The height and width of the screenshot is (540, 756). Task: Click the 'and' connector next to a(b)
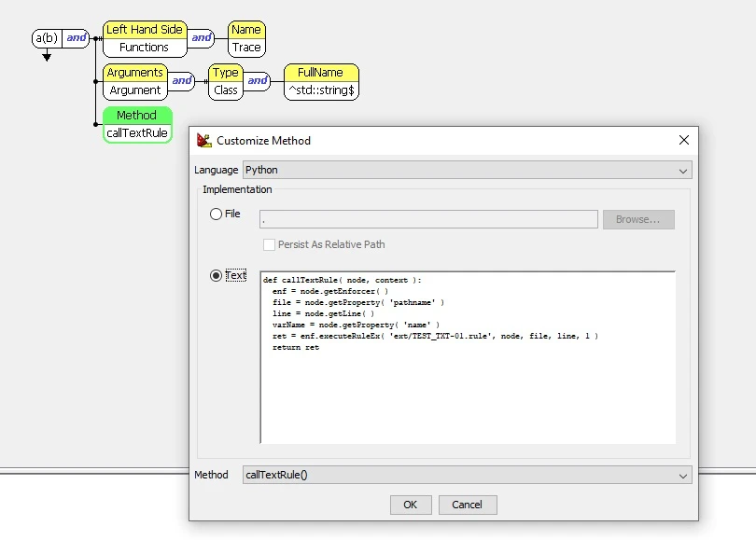(77, 38)
